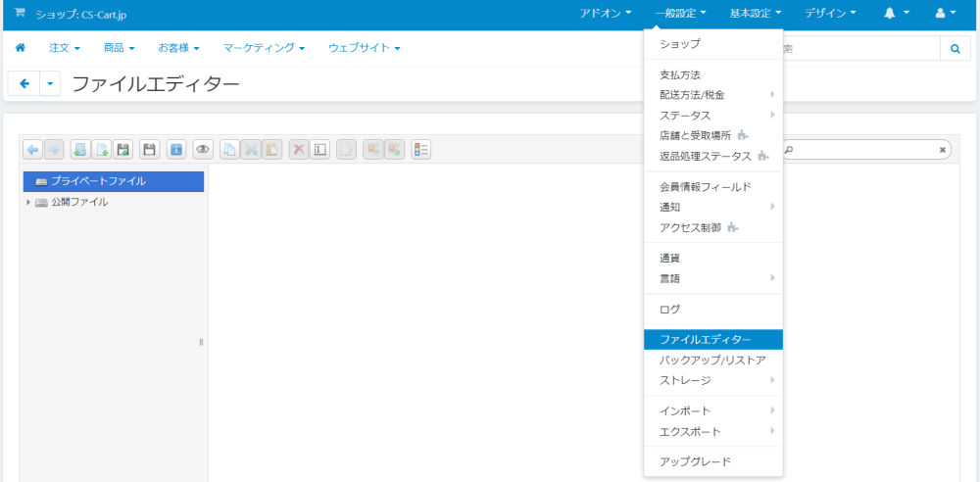Click the file manager search field
980x482 pixels.
[x=866, y=150]
